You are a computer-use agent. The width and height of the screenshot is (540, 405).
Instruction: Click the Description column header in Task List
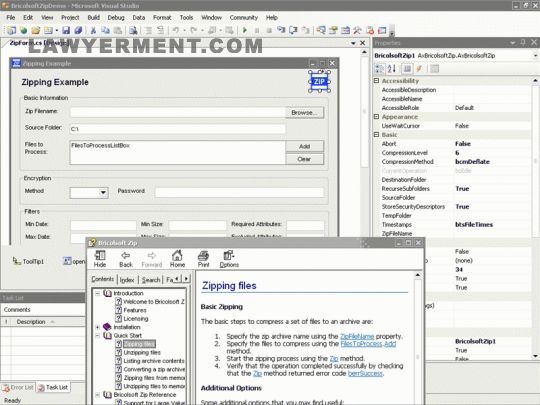[x=48, y=322]
